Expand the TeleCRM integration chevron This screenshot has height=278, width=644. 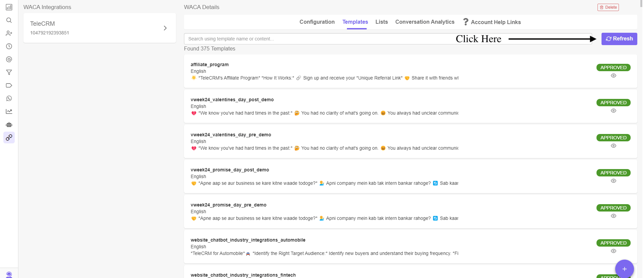click(x=165, y=28)
